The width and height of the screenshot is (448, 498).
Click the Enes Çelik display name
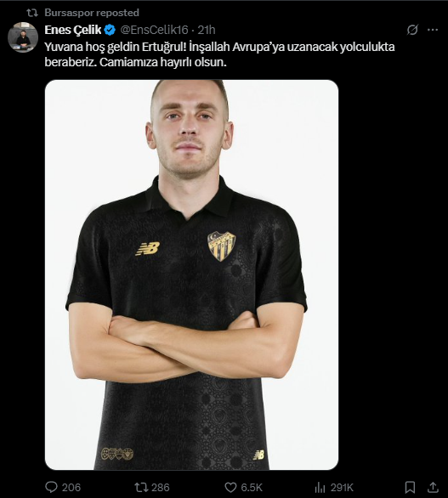pos(73,30)
